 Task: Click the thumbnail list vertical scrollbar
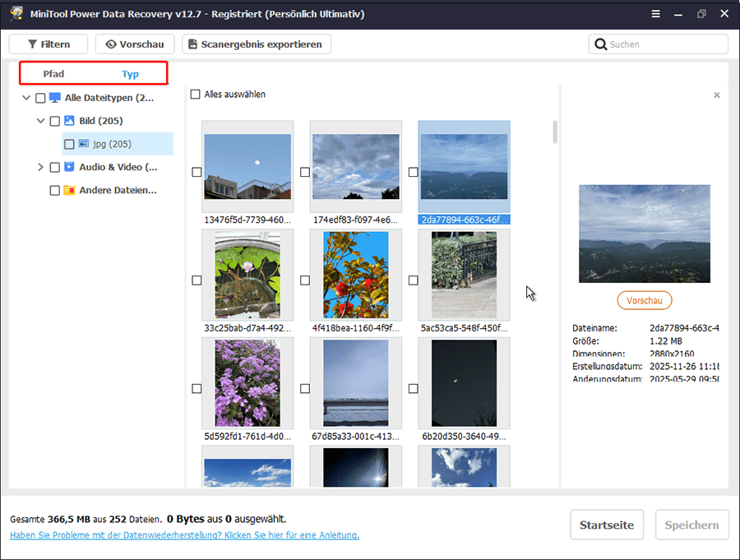pyautogui.click(x=555, y=132)
